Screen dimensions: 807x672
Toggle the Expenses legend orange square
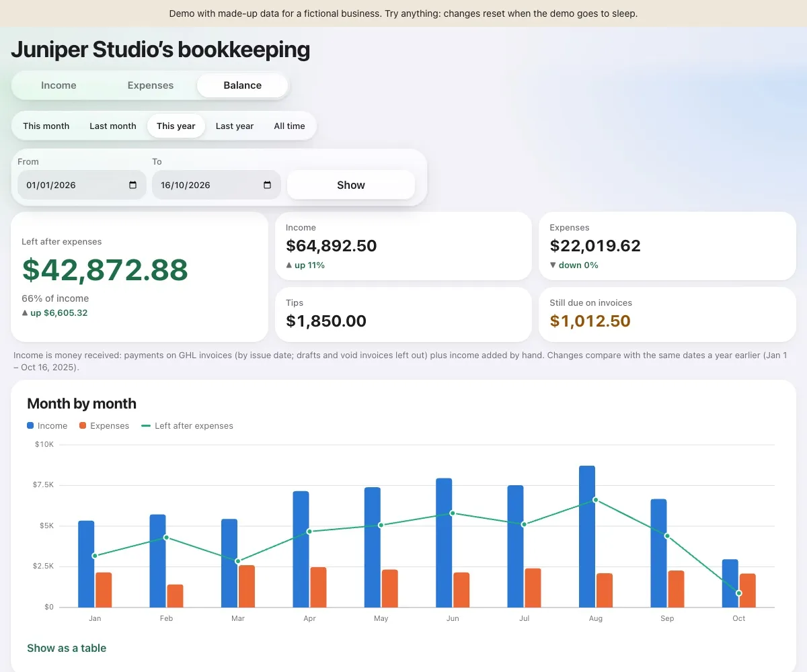point(83,425)
